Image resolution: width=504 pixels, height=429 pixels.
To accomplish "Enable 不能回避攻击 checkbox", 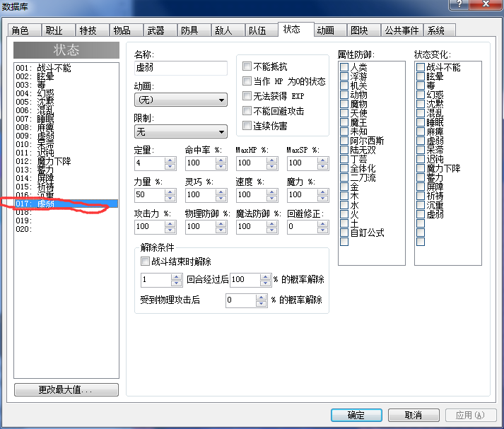I will click(x=247, y=111).
